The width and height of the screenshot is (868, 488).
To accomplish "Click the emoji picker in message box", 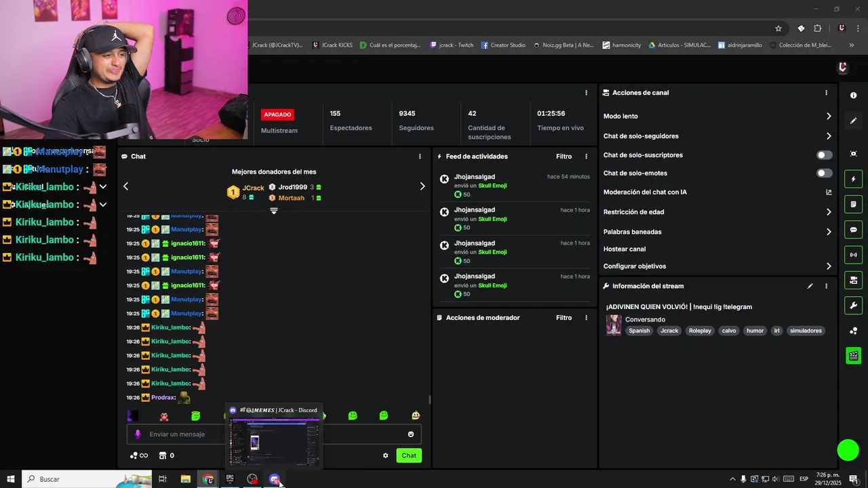I will (410, 434).
